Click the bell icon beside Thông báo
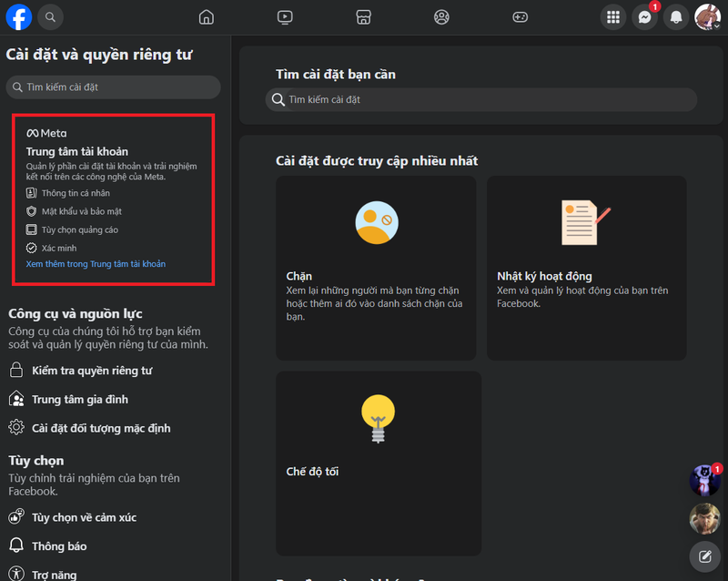This screenshot has height=581, width=728. coord(16,545)
